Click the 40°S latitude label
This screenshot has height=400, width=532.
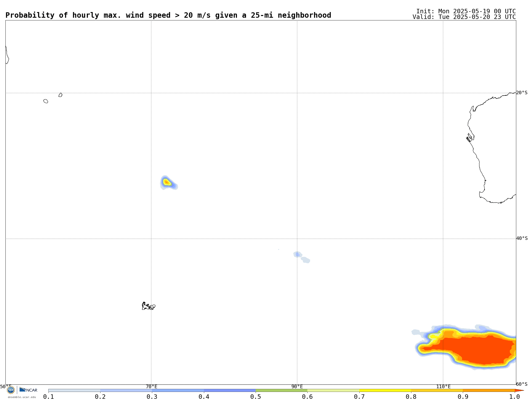coord(522,238)
